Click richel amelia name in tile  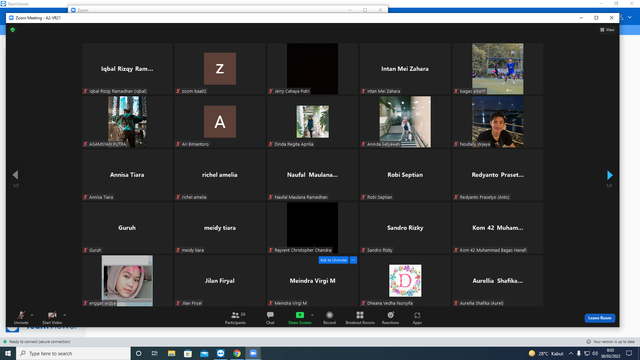pyautogui.click(x=220, y=175)
